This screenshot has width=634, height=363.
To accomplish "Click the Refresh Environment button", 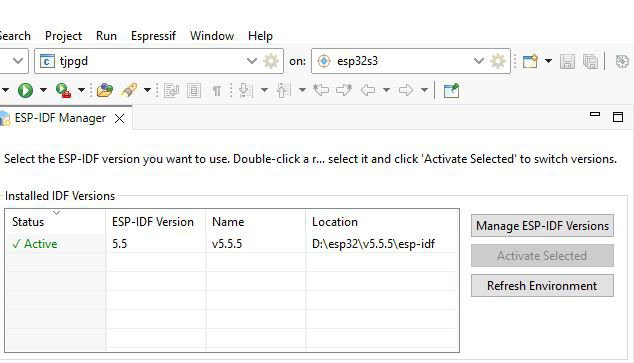I will pos(542,286).
